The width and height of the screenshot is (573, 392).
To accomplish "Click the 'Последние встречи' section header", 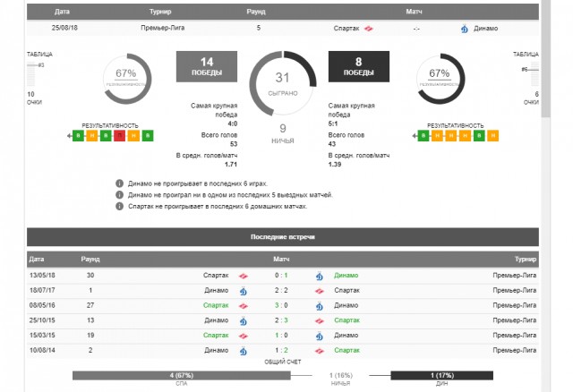I will click(x=283, y=237).
